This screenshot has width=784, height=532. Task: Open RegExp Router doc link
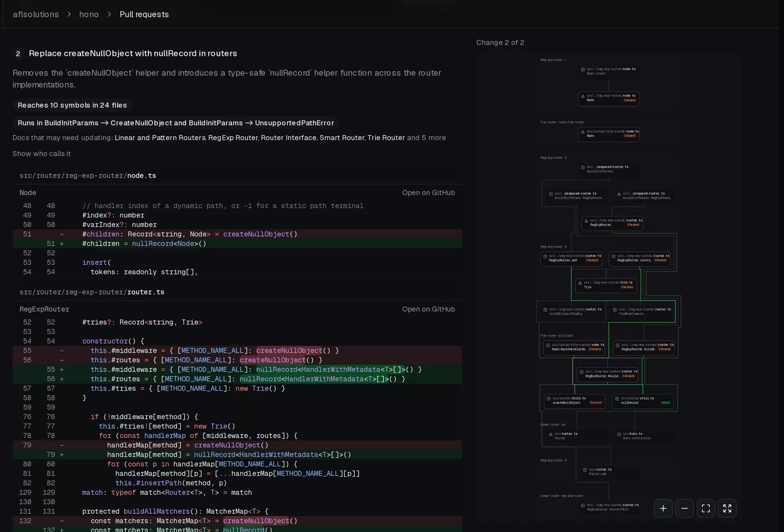point(233,138)
